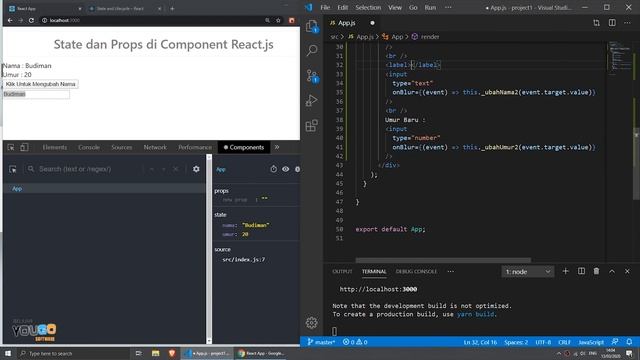The width and height of the screenshot is (640, 360).
Task: Click JavaScript language mode in status bar
Action: [x=591, y=342]
